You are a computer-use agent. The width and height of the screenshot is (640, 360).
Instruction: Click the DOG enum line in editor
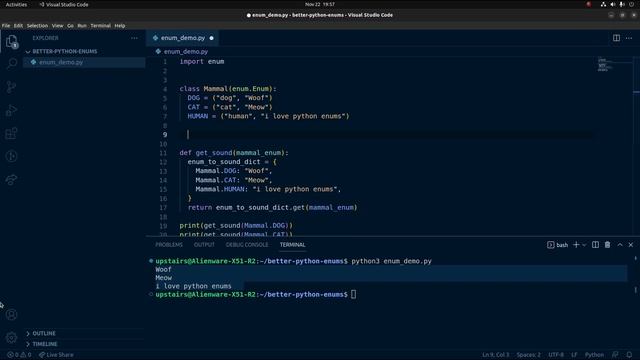[x=230, y=98]
